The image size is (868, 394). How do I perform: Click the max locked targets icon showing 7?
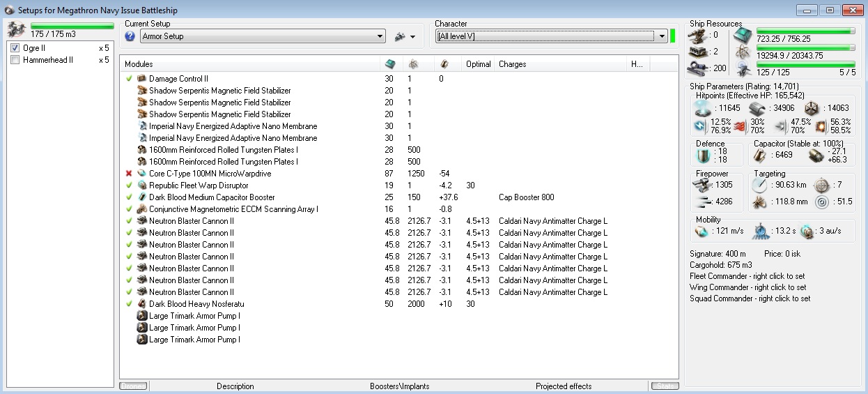(x=822, y=185)
